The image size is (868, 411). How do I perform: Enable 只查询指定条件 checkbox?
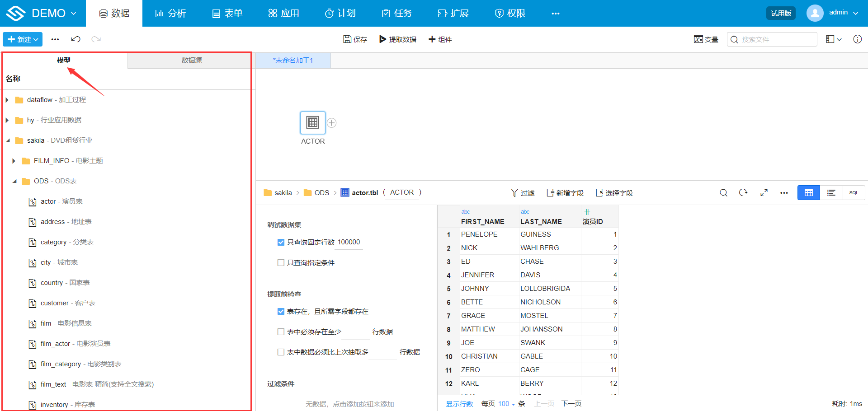click(x=281, y=263)
